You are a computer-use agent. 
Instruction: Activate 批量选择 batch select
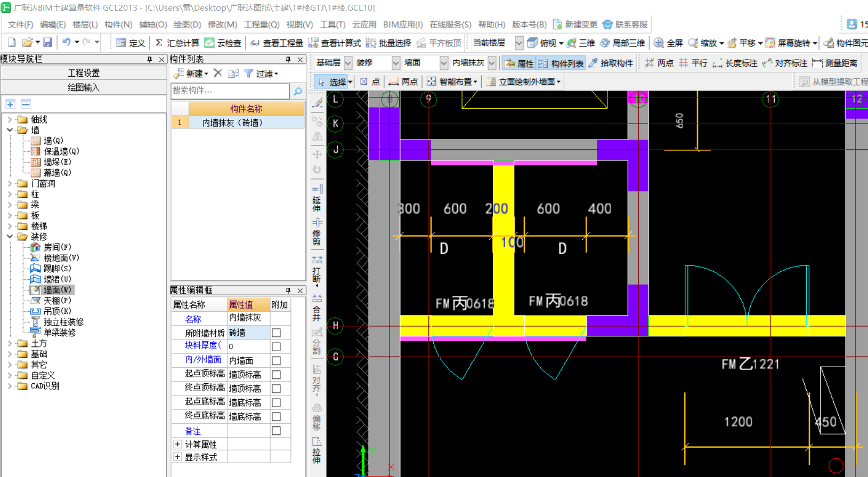[388, 43]
